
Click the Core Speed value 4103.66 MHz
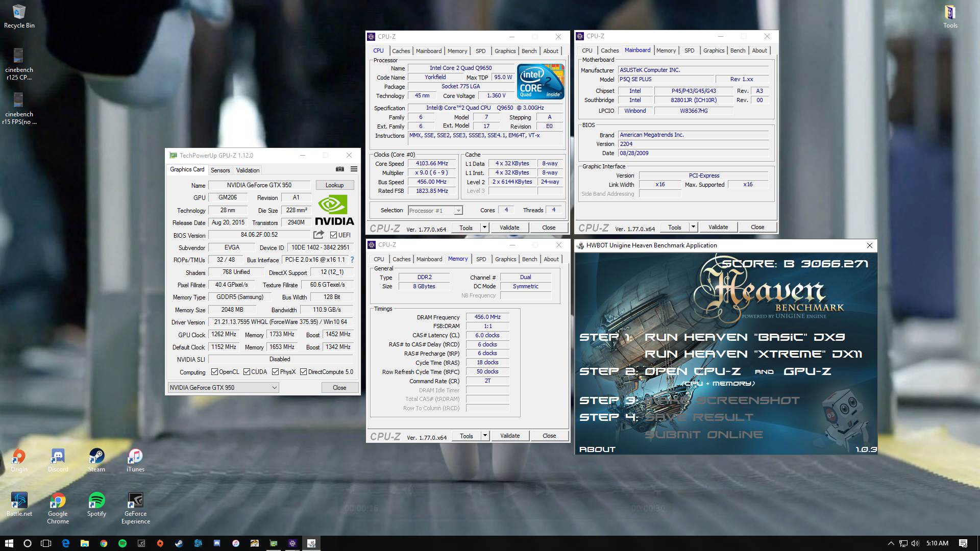[x=431, y=163]
